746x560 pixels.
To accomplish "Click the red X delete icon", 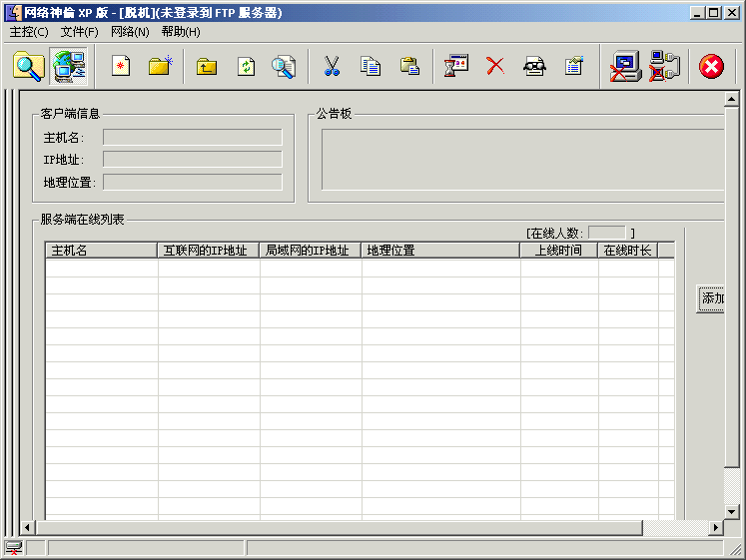I will coord(495,67).
